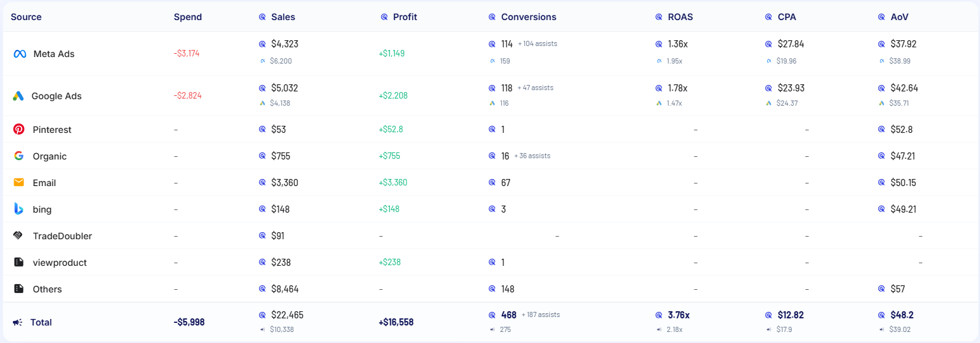Sort table by Spend column header

tap(188, 17)
